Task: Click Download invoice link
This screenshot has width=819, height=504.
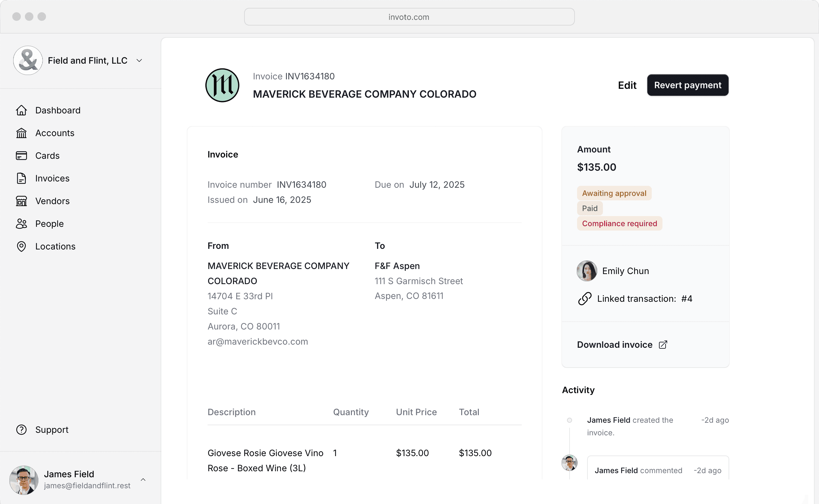Action: (x=615, y=345)
